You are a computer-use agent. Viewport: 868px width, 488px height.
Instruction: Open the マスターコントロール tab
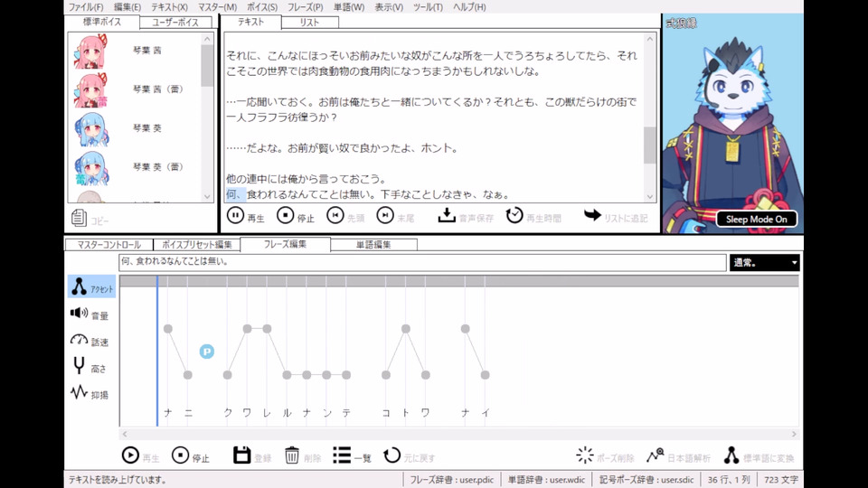(x=109, y=245)
